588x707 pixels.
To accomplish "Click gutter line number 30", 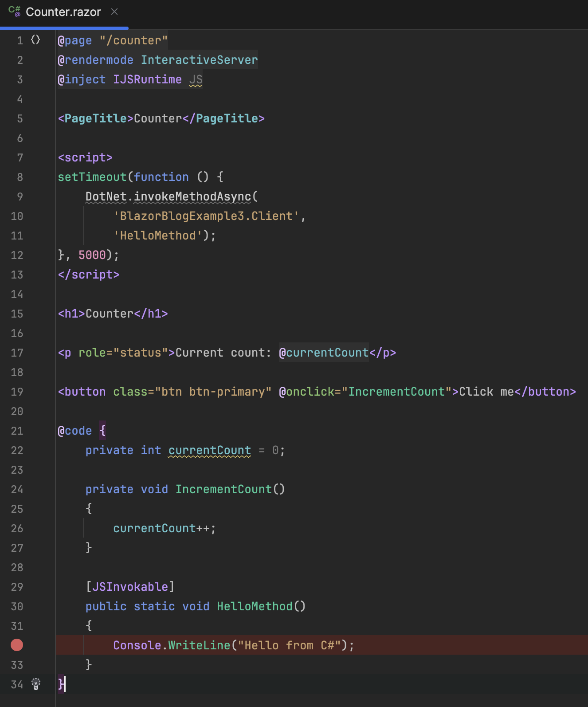I will tap(17, 606).
